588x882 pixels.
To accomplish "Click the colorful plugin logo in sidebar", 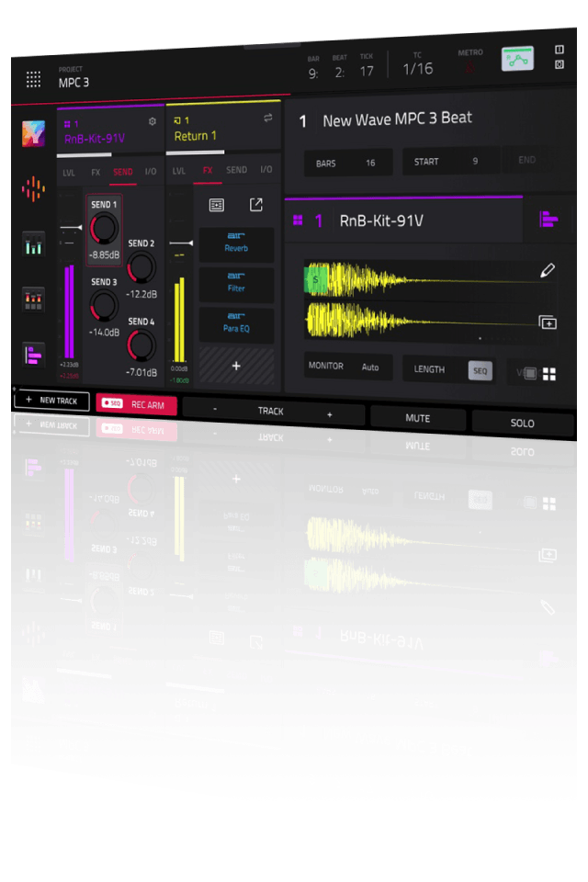I will point(34,133).
